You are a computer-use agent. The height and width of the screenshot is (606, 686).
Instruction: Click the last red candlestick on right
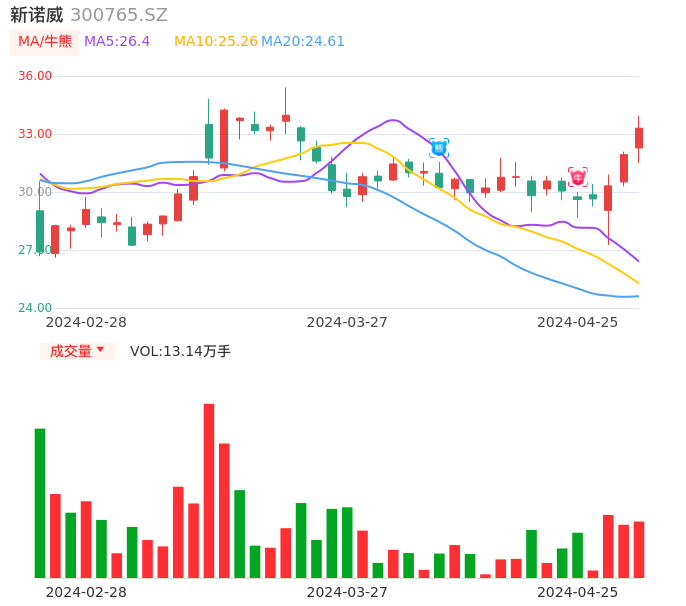click(x=639, y=138)
